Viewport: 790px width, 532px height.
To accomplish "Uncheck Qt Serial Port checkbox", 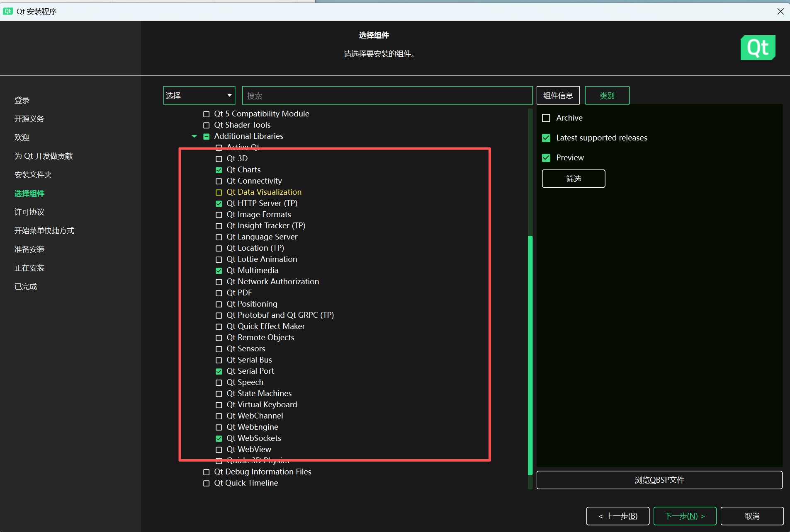I will click(x=219, y=371).
